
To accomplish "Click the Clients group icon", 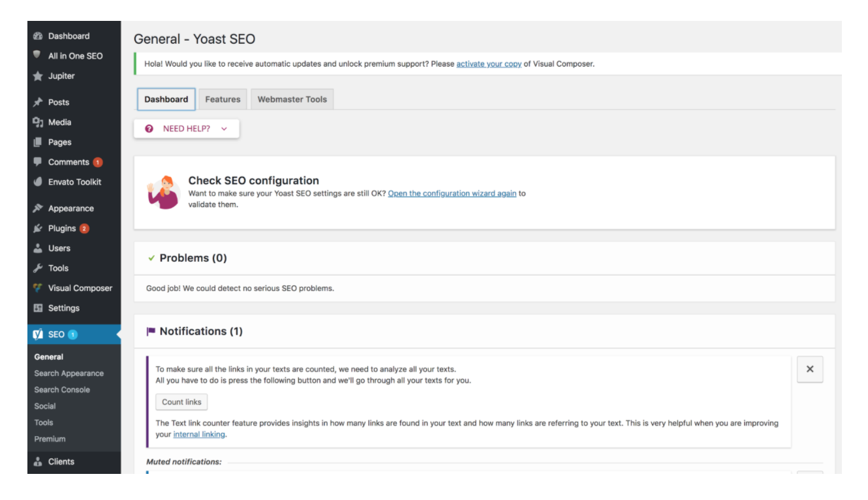I will (x=38, y=461).
